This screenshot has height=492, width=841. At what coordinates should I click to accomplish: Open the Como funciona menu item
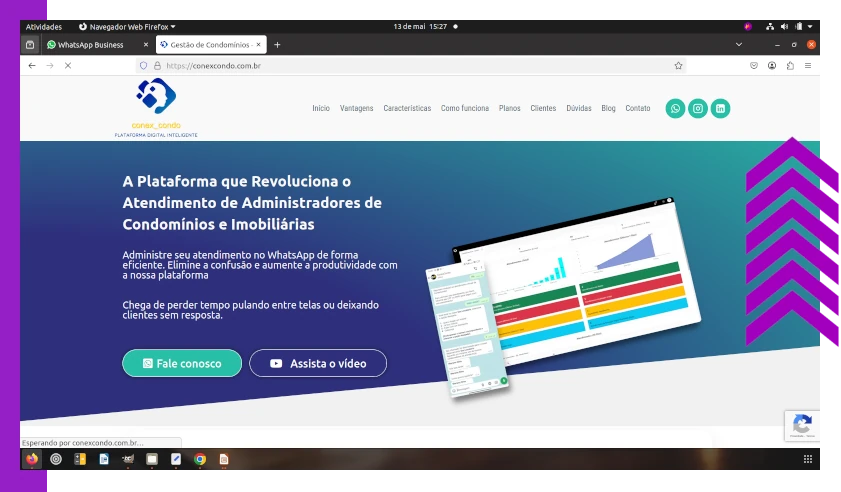(x=465, y=108)
